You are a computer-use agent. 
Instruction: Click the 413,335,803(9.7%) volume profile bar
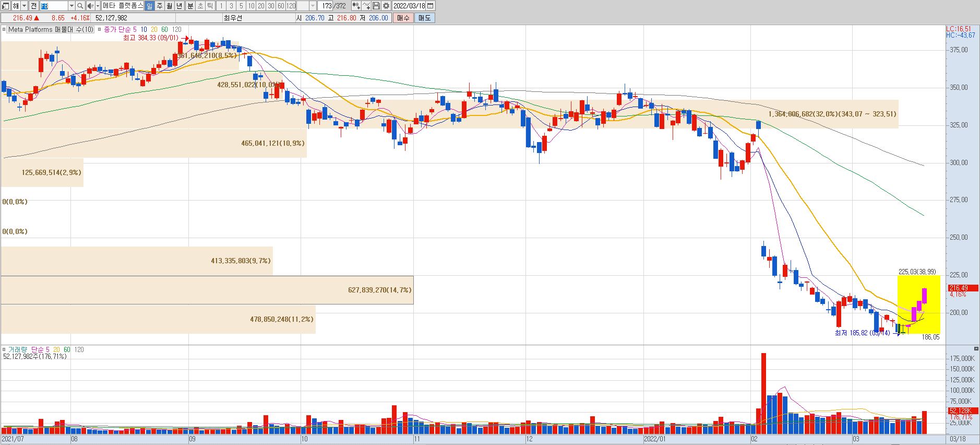[136, 261]
